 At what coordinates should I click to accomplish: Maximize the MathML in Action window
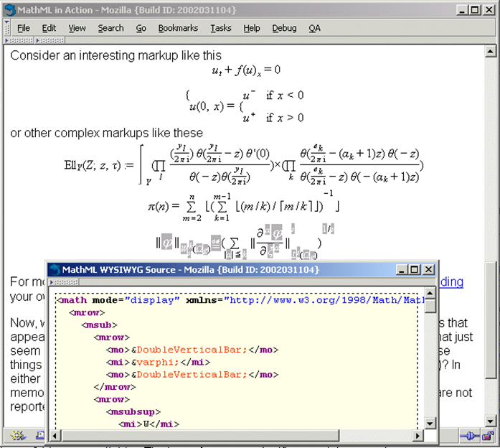click(x=474, y=10)
